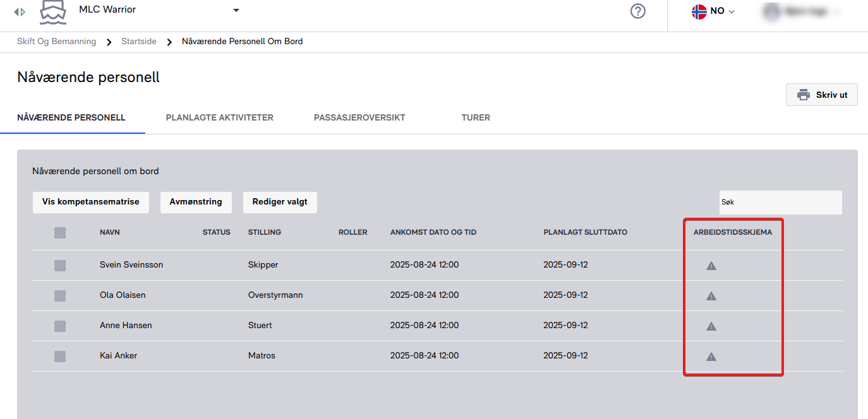The height and width of the screenshot is (419, 868).
Task: Select Anne Hansen's row checkbox
Action: click(x=60, y=326)
